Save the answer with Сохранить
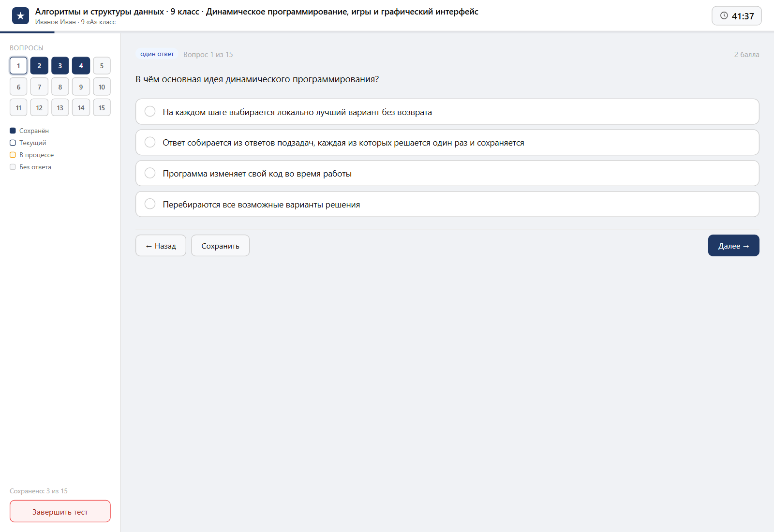 tap(220, 246)
